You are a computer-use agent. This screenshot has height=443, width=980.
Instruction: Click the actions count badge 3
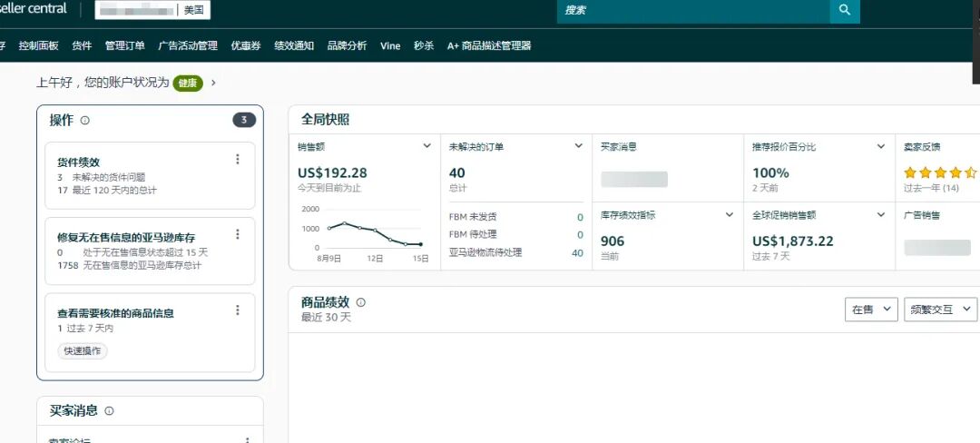(244, 120)
